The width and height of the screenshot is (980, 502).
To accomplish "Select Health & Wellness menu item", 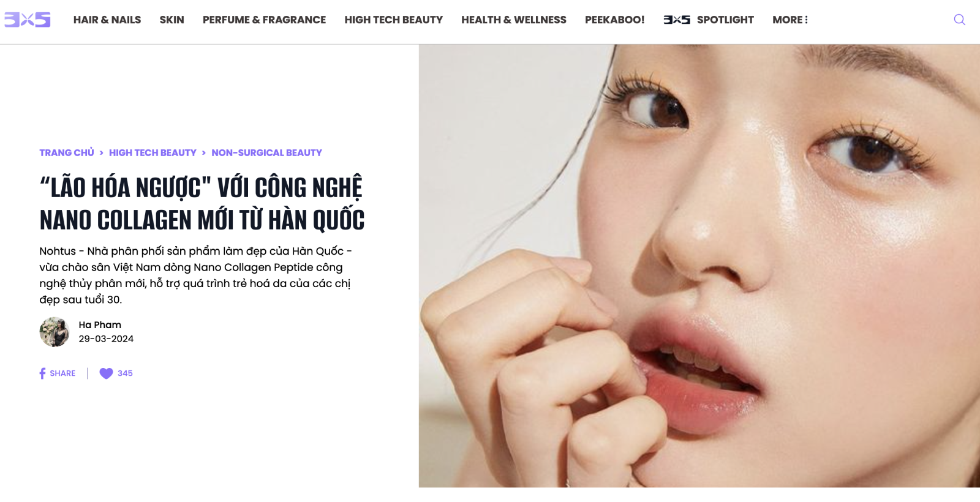I will (514, 20).
